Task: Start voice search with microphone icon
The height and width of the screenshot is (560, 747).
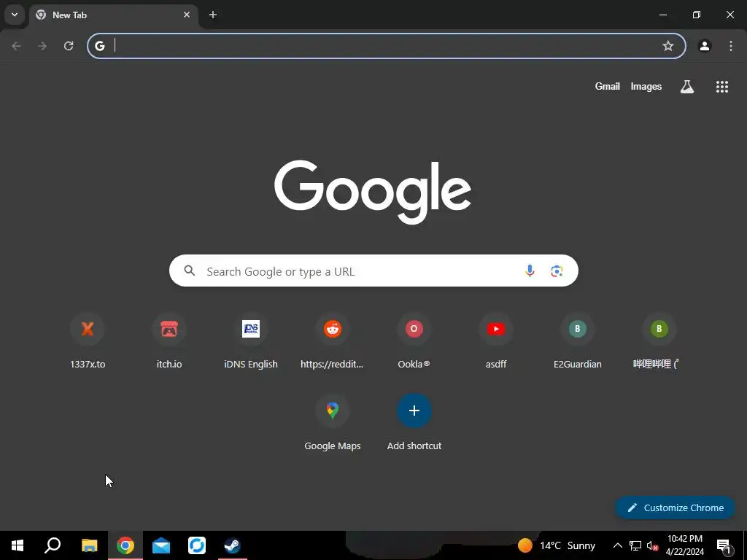Action: [530, 271]
